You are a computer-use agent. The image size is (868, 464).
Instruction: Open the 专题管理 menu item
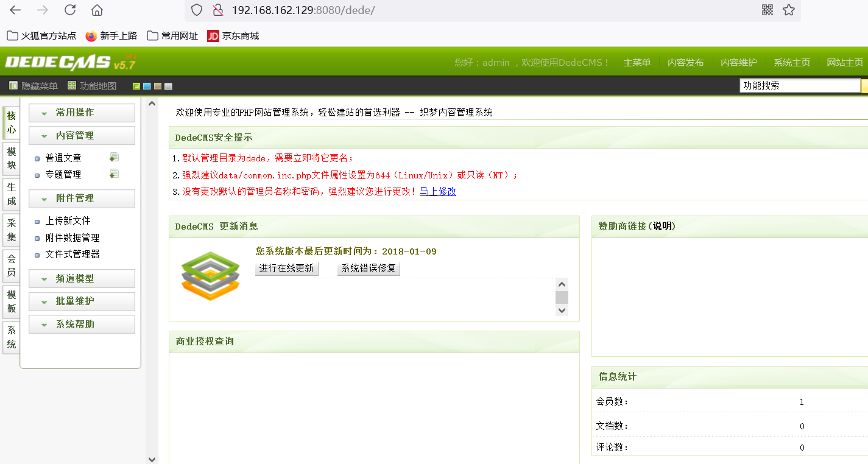pyautogui.click(x=63, y=174)
